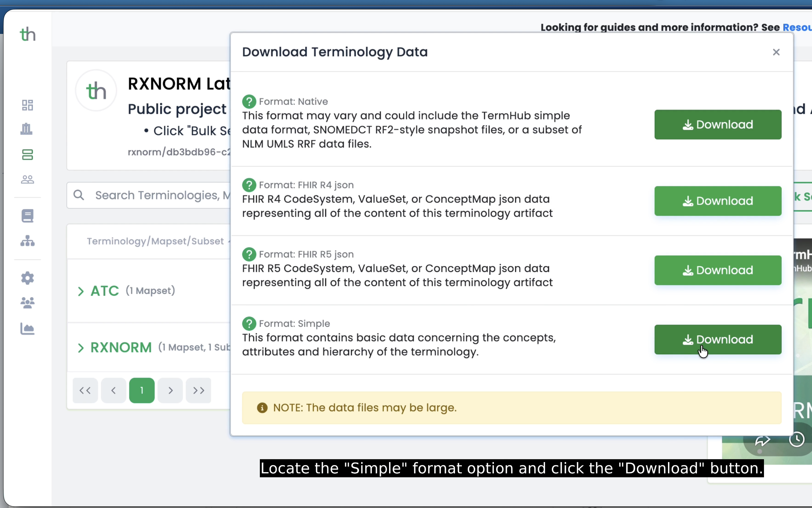Open the dashboard grid icon in the sidebar
The image size is (812, 508).
(x=28, y=105)
